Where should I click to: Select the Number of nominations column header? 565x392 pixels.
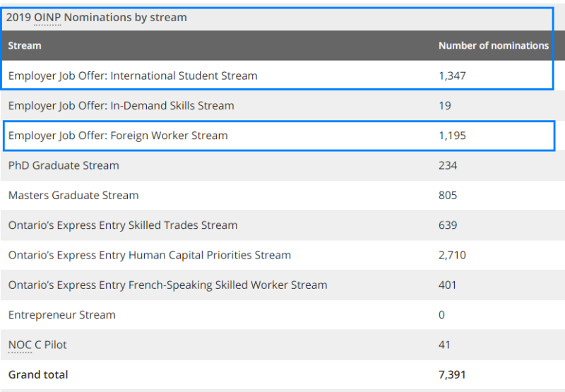coord(493,45)
